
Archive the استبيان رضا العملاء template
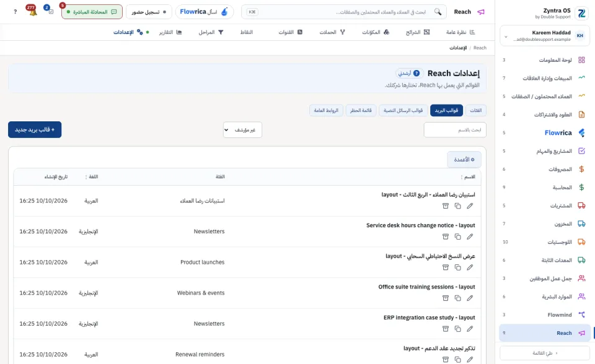[446, 206]
